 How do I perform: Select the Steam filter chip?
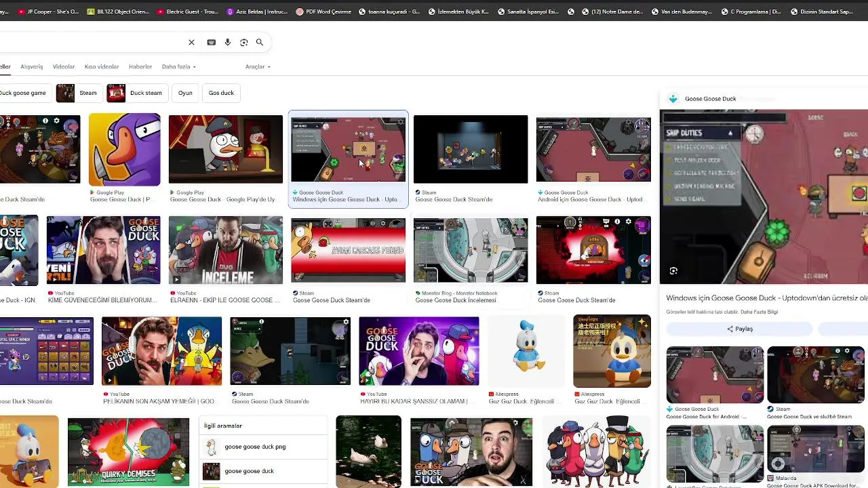click(x=79, y=93)
